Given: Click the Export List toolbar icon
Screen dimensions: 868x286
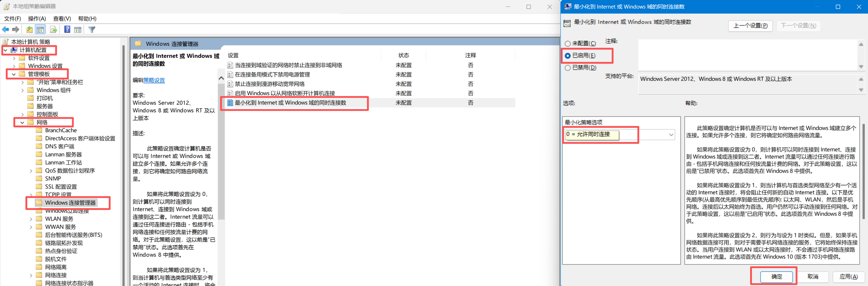Looking at the screenshot, I should point(54,30).
